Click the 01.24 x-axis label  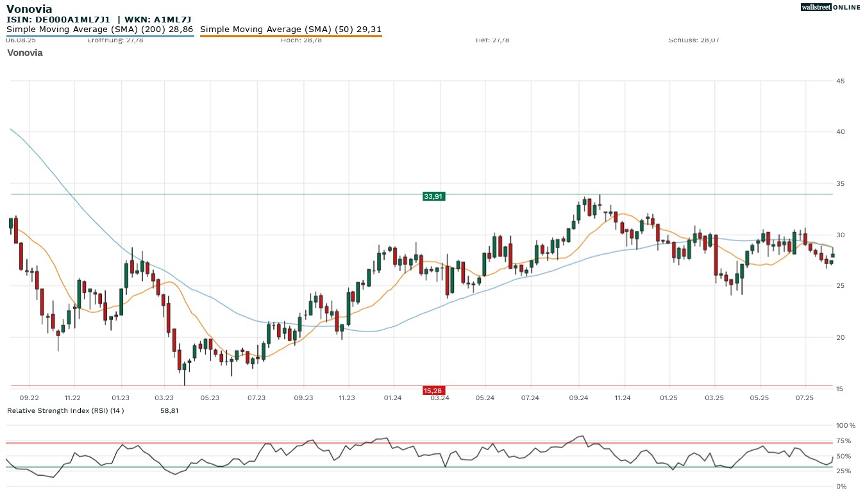392,398
